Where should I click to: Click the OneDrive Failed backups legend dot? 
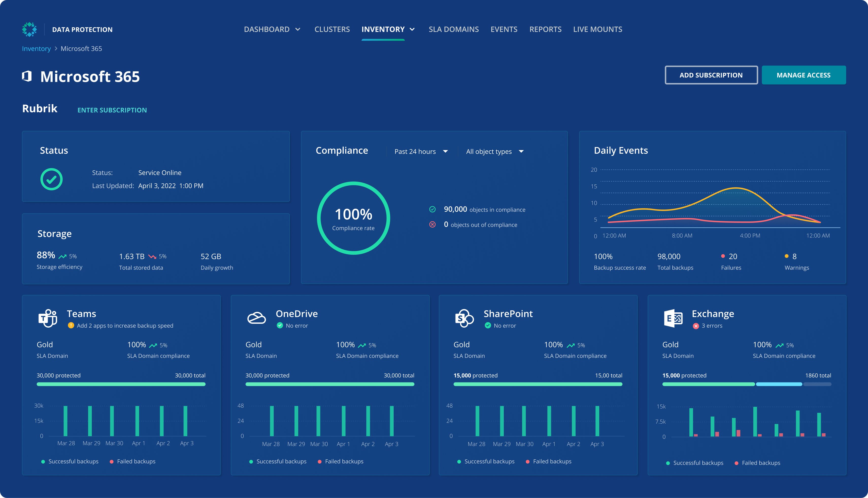(x=320, y=462)
